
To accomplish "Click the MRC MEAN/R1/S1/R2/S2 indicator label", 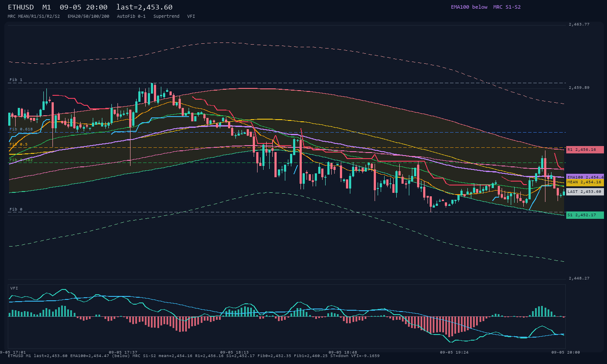I will [34, 16].
